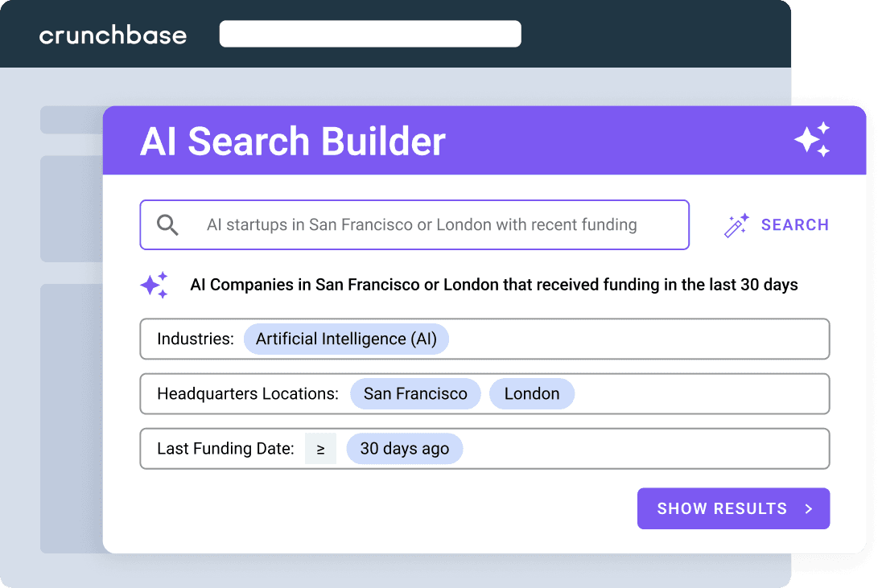882x588 pixels.
Task: Focus the AI startups query input field
Action: click(414, 225)
